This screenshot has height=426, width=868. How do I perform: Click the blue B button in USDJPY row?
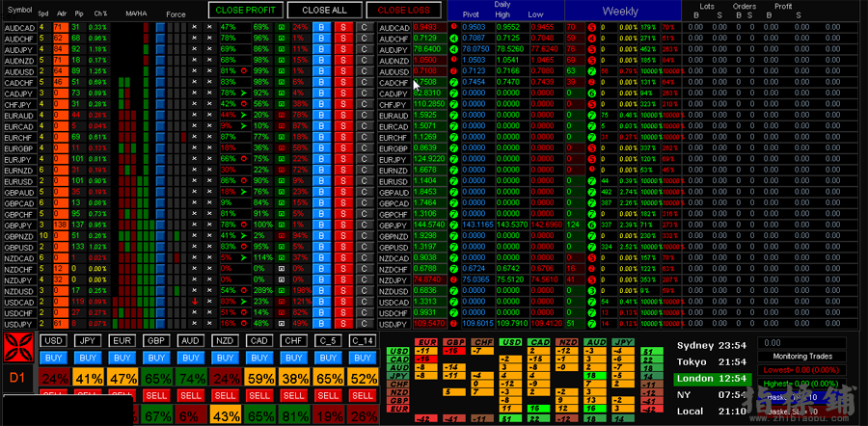(321, 324)
